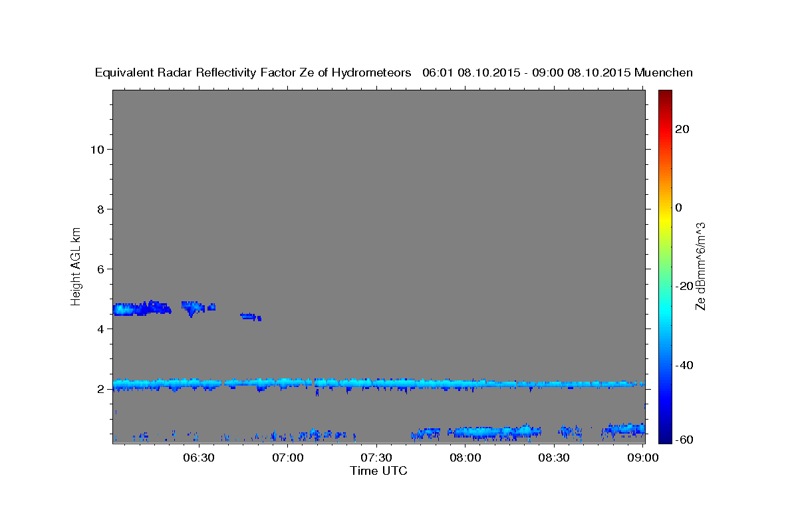Click the colorbar value '-20'
Viewport: 798px width, 532px height.
click(685, 286)
